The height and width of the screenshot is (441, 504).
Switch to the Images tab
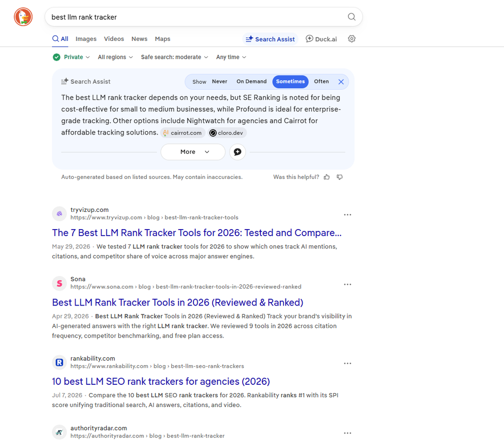pos(86,39)
